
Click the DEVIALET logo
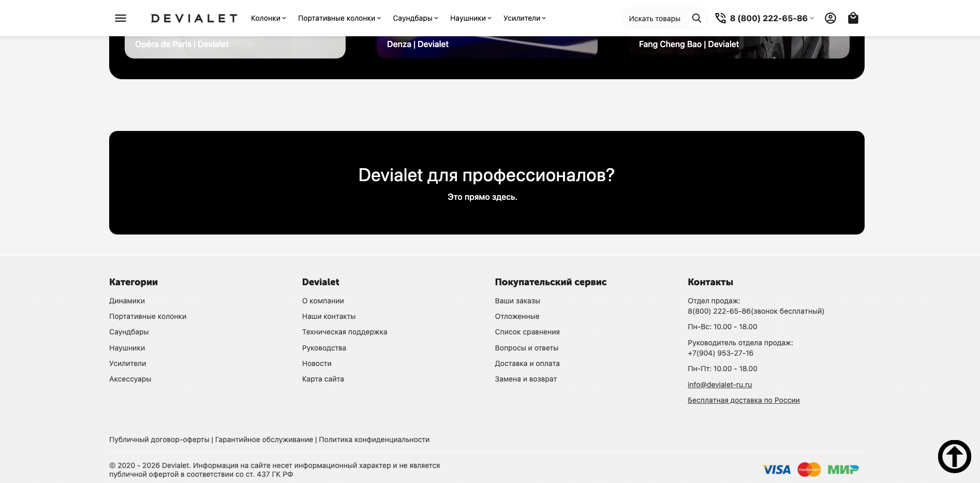click(194, 18)
